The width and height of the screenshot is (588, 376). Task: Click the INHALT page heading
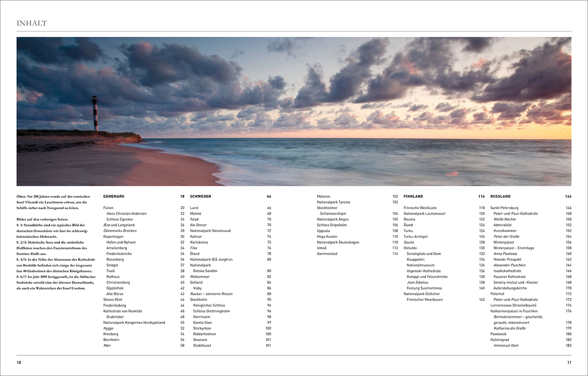coord(31,23)
